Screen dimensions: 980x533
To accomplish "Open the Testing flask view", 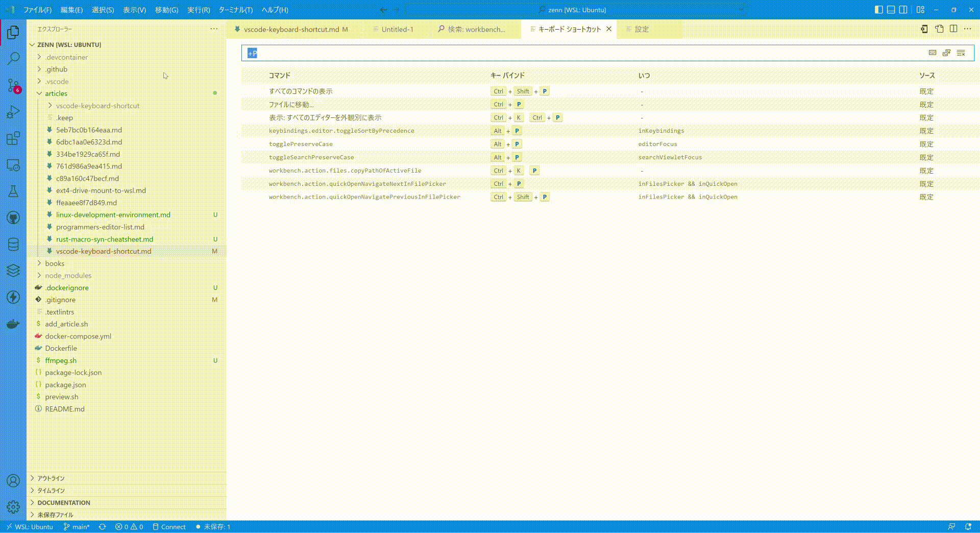I will click(x=13, y=191).
